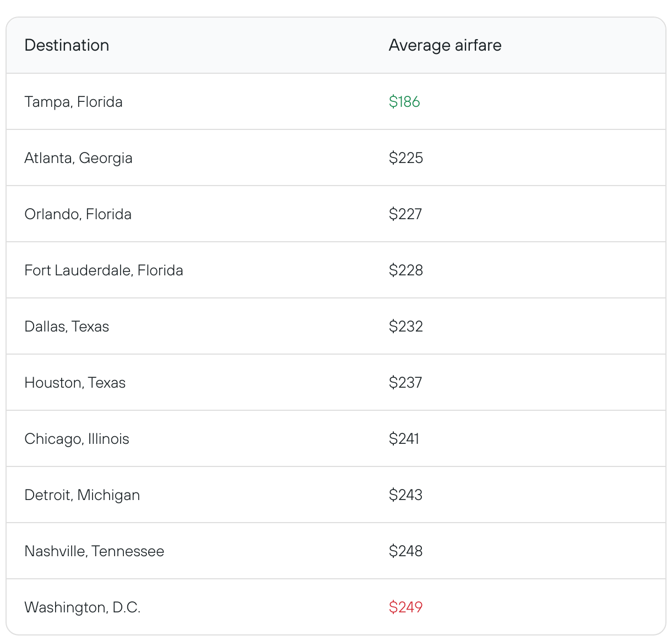Select the Orlando, Florida destination cell

coord(78,214)
